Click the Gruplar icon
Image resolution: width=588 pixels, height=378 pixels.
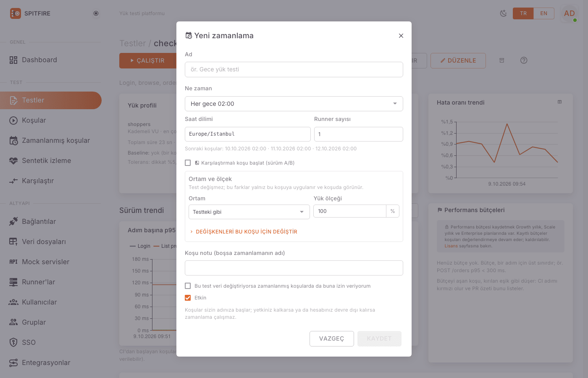coord(13,322)
